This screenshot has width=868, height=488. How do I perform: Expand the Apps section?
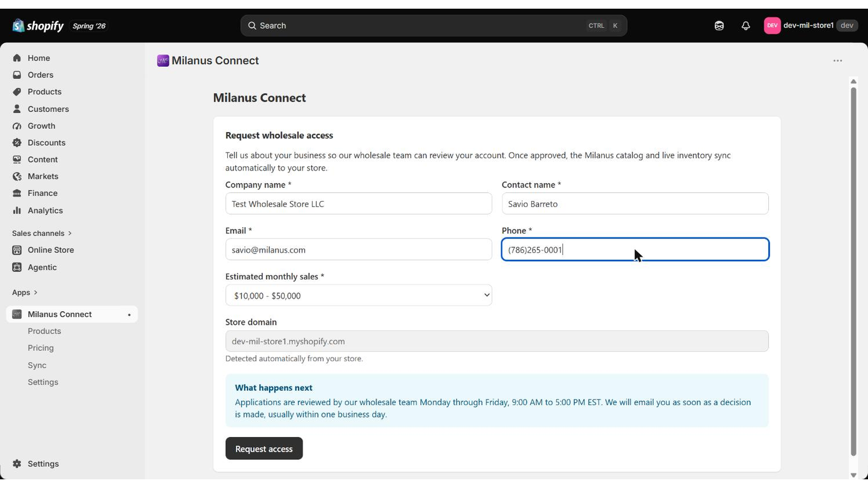[25, 292]
